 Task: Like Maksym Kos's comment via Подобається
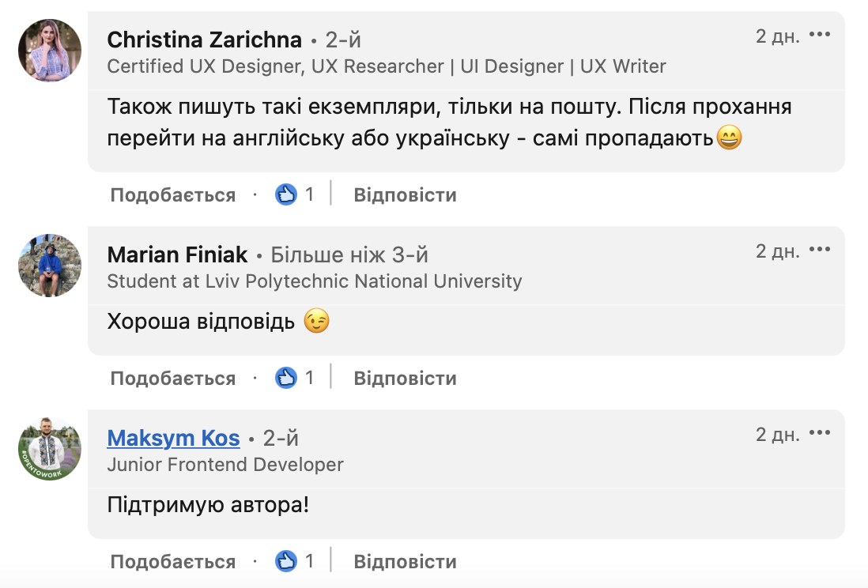click(x=172, y=561)
